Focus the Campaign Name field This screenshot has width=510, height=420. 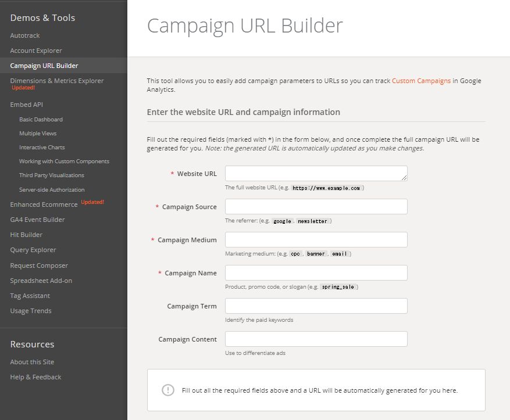316,273
